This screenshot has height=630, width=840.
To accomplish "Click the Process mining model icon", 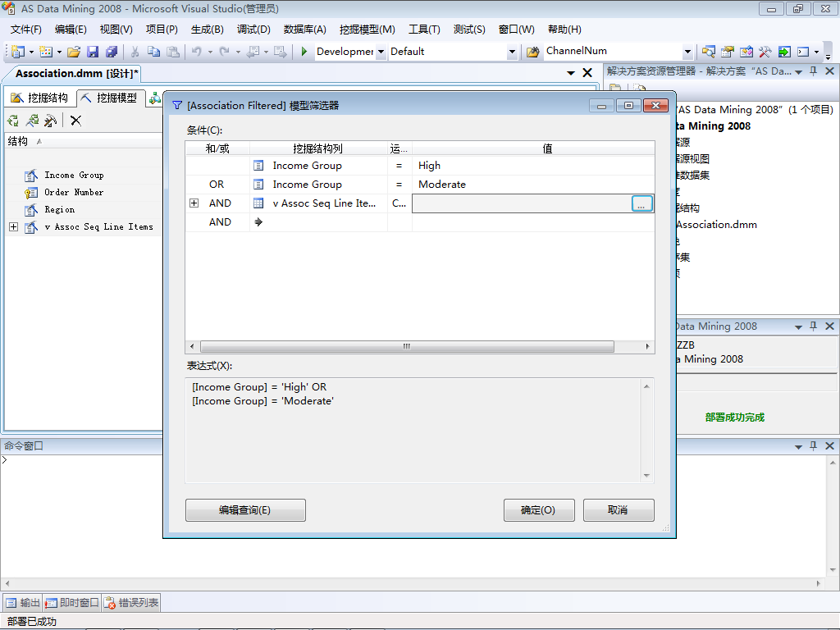I will tap(13, 121).
